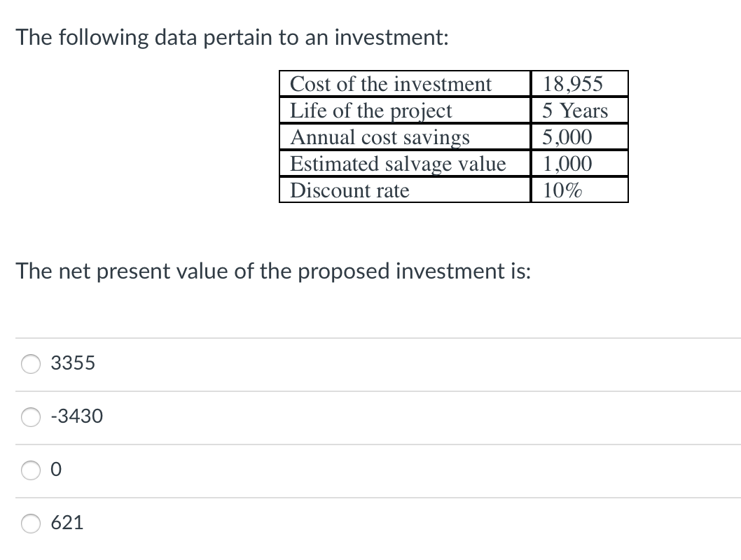The image size is (741, 560).
Task: Select the radio button for 3355
Action: coord(32,364)
